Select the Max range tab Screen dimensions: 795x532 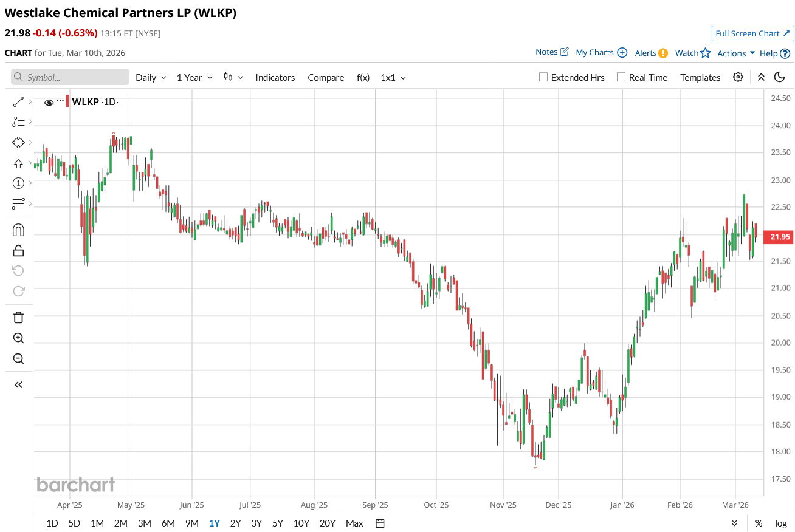coord(354,523)
